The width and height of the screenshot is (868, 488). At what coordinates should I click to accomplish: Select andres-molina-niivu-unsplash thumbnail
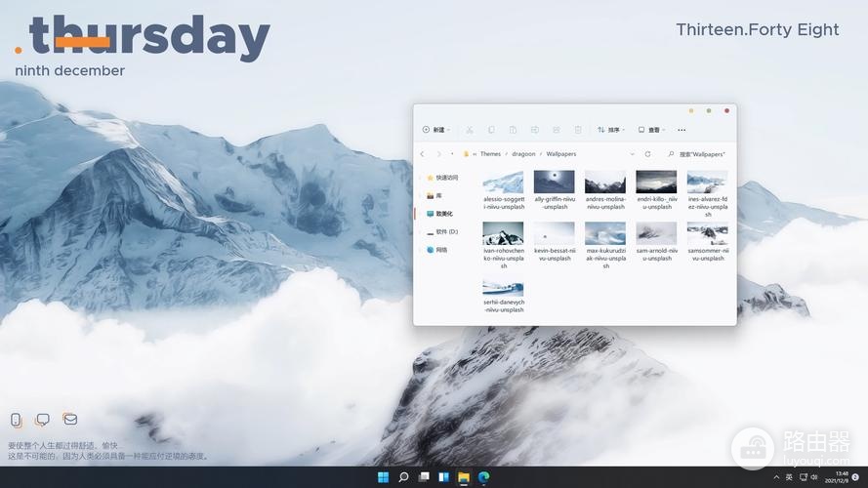pyautogui.click(x=605, y=183)
